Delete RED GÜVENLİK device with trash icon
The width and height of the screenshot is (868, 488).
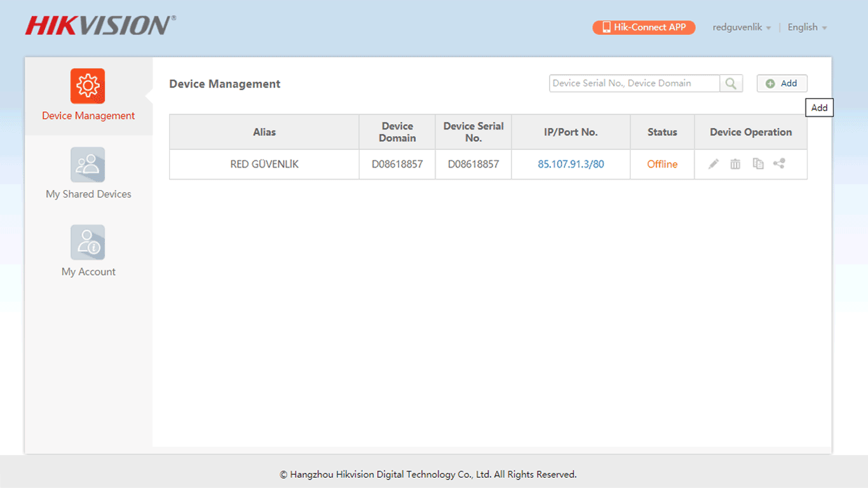click(x=735, y=164)
